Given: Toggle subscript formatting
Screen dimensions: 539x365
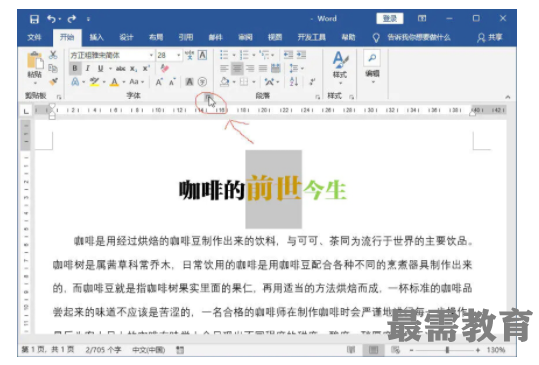Looking at the screenshot, I should point(133,68).
